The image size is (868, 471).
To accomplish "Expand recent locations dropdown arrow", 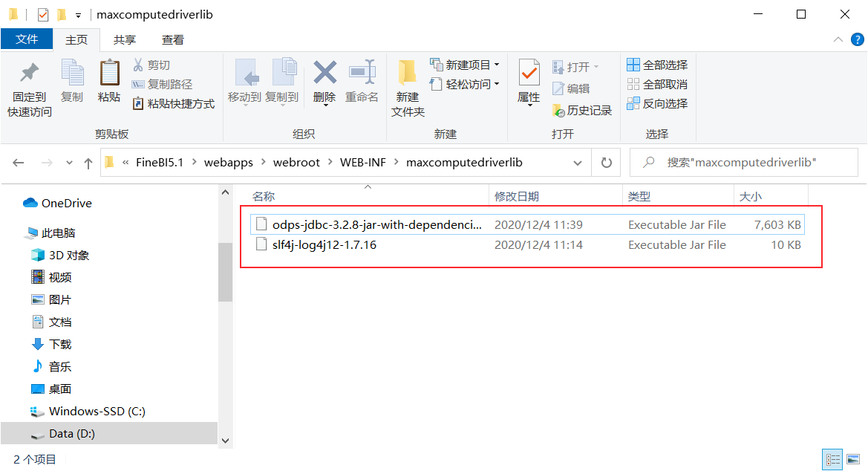I will coord(69,163).
